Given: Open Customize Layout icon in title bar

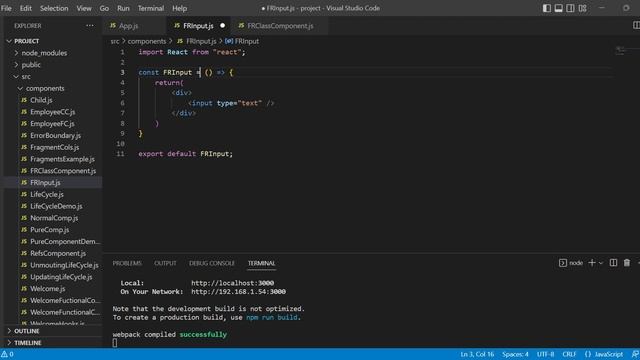Looking at the screenshot, I should (582, 8).
